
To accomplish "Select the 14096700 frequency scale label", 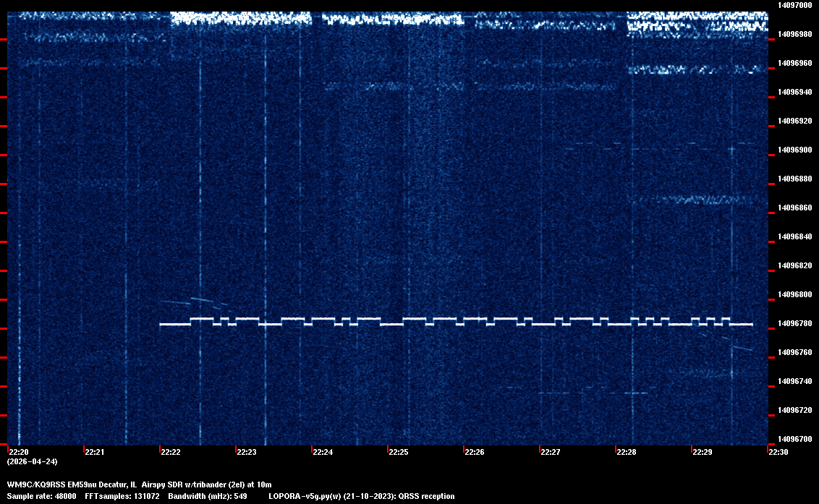I will pos(794,439).
